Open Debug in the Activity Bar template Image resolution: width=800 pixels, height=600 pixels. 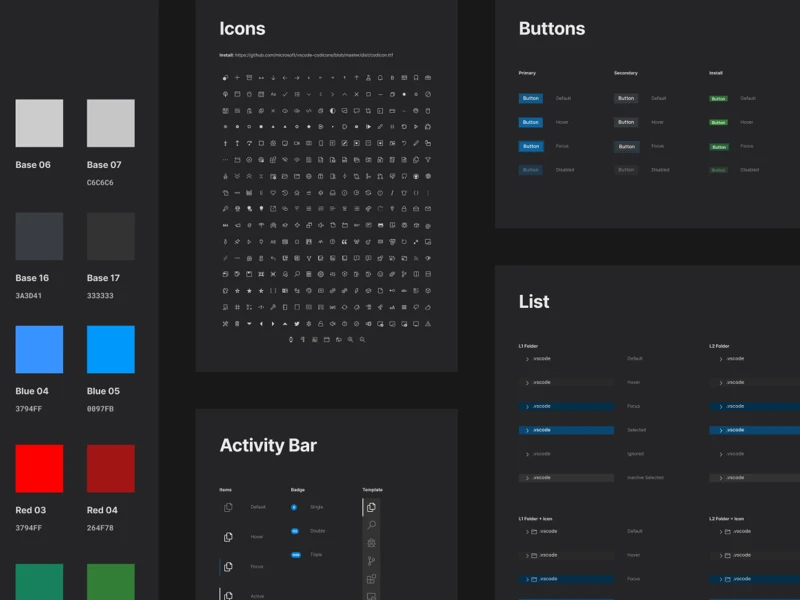[371, 543]
